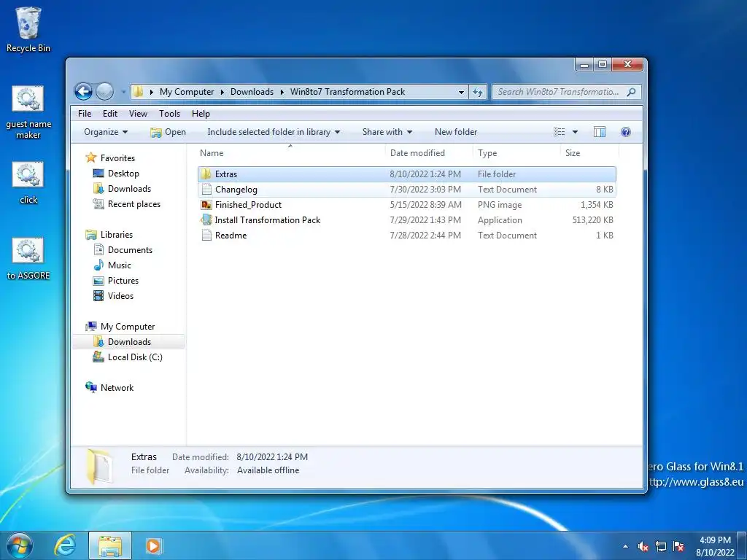Open the address bar history dropdown

point(461,92)
